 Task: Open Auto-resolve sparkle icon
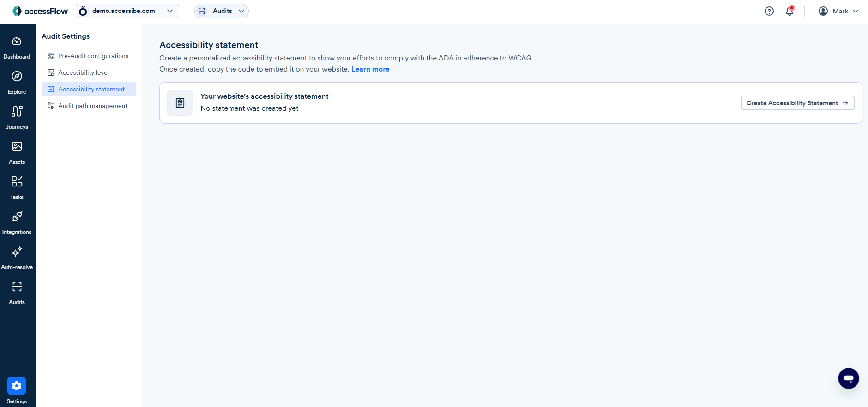17,251
